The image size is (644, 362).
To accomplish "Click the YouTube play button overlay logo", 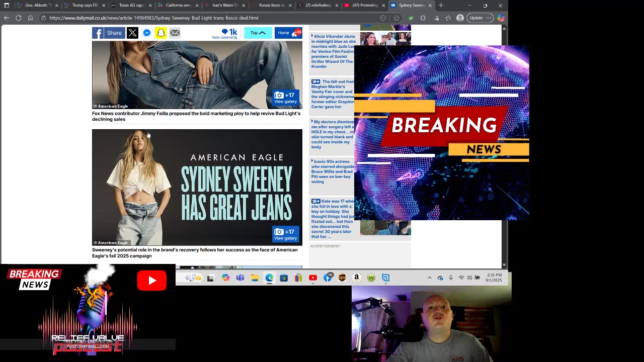I will tap(151, 281).
